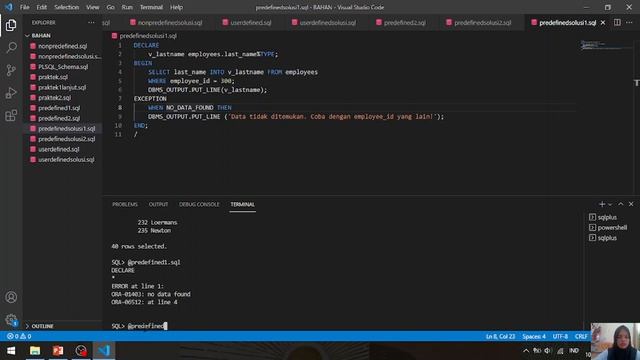Image resolution: width=640 pixels, height=360 pixels.
Task: Open File Explorer from taskbar
Action: tap(35, 351)
